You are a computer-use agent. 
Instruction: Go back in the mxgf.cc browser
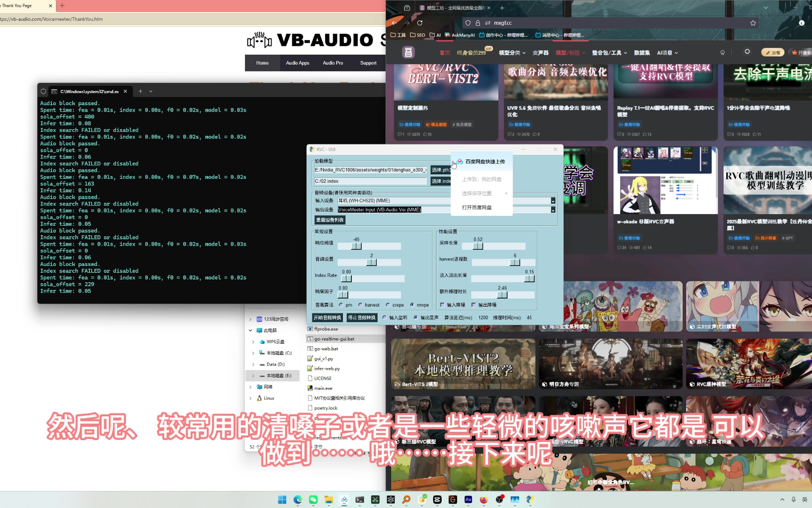pyautogui.click(x=394, y=23)
